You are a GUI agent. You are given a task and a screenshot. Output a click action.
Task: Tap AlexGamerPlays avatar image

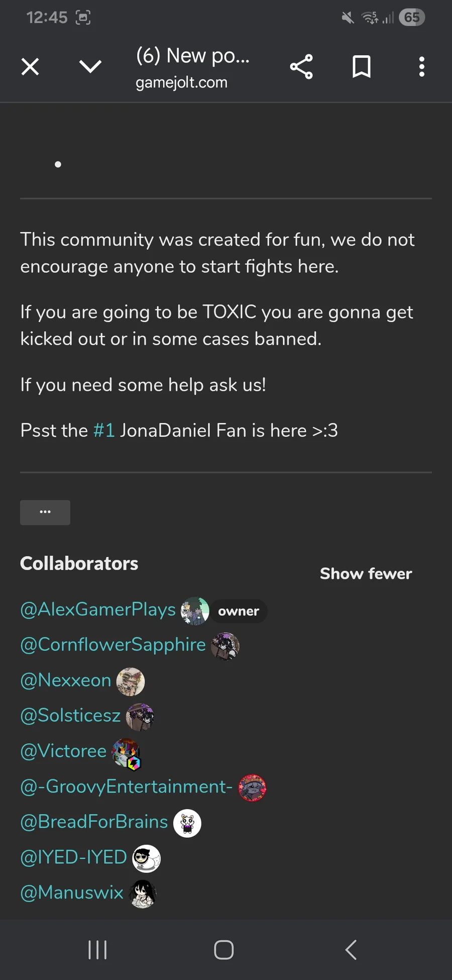click(x=195, y=611)
